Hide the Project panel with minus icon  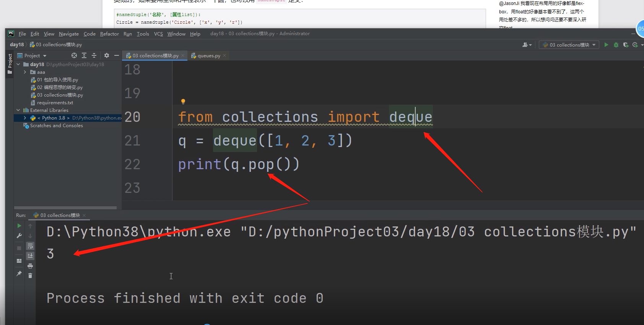[x=117, y=55]
